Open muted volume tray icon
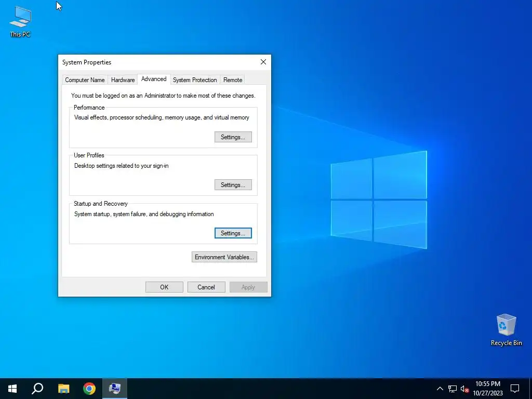The image size is (532, 399). (x=464, y=389)
